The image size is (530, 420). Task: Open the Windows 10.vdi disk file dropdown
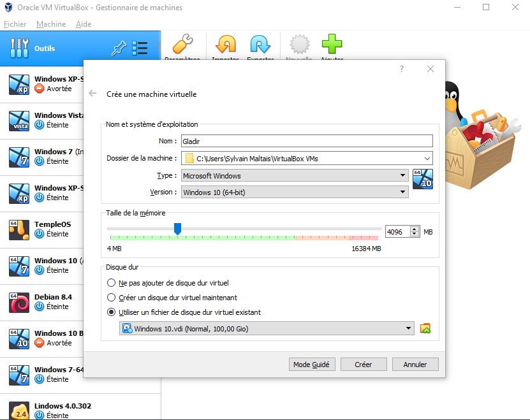pyautogui.click(x=267, y=328)
